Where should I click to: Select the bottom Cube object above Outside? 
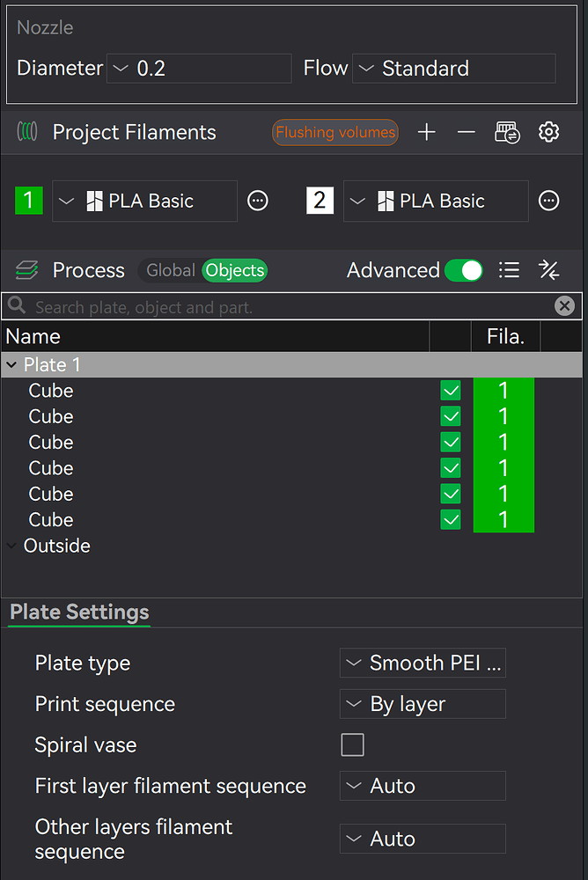[x=51, y=520]
